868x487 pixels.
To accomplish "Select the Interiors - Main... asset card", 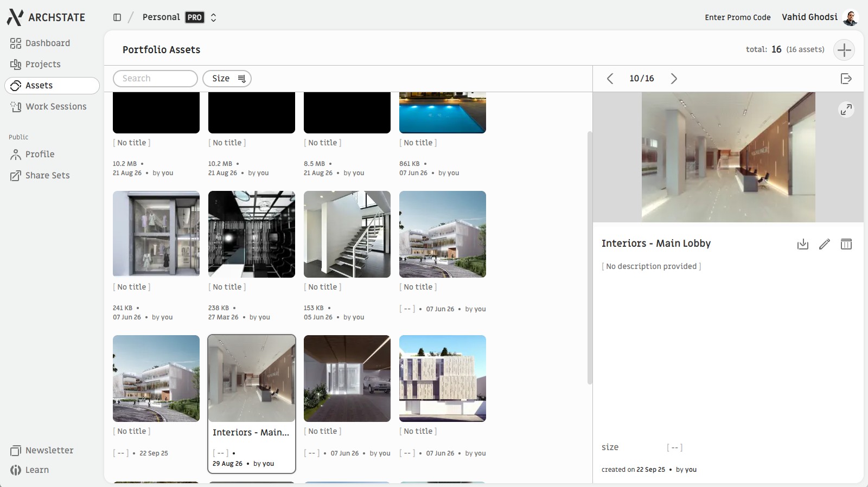I will coord(252,404).
